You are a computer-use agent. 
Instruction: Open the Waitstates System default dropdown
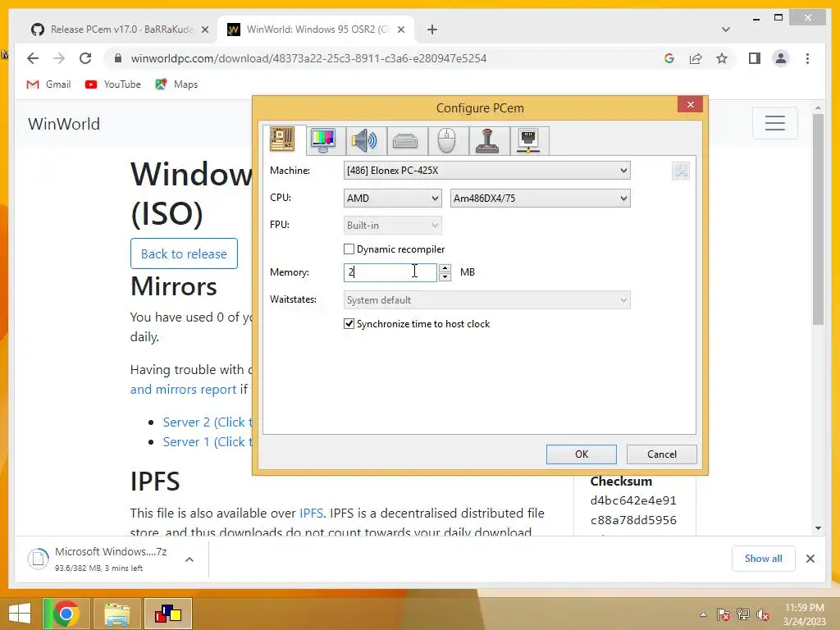tap(486, 300)
